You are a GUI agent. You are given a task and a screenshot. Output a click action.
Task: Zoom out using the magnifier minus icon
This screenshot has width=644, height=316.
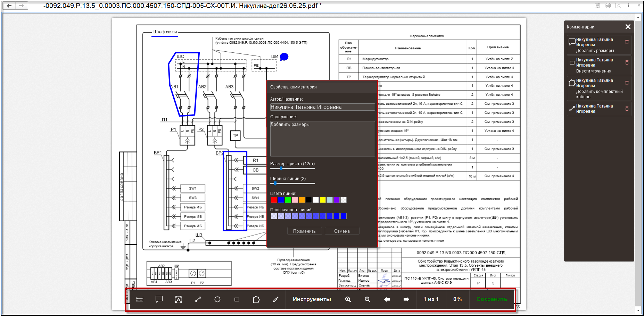pyautogui.click(x=368, y=299)
